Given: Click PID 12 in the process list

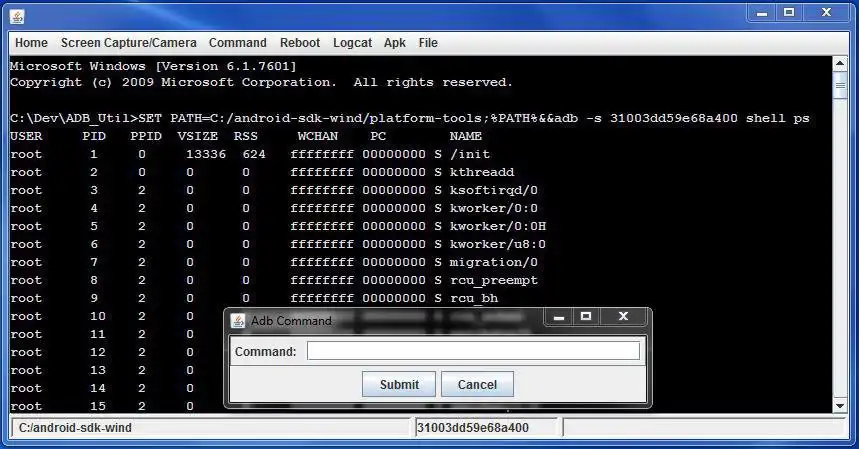Looking at the screenshot, I should pos(98,353).
